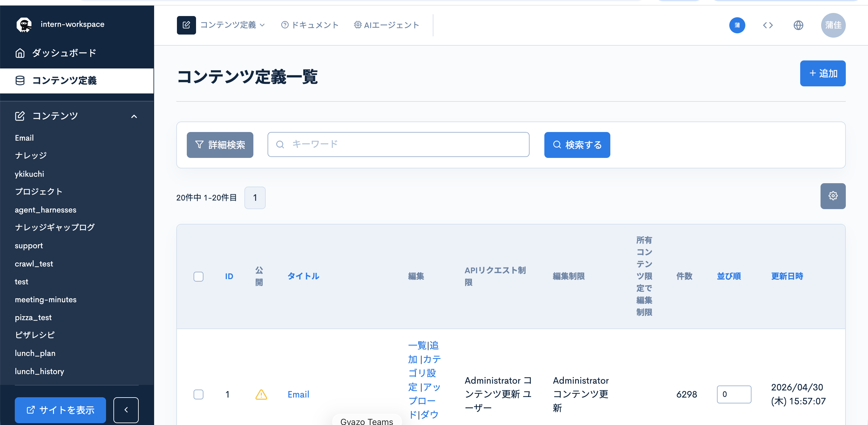Open the コンテンツ定義 dropdown in top bar

pos(232,25)
